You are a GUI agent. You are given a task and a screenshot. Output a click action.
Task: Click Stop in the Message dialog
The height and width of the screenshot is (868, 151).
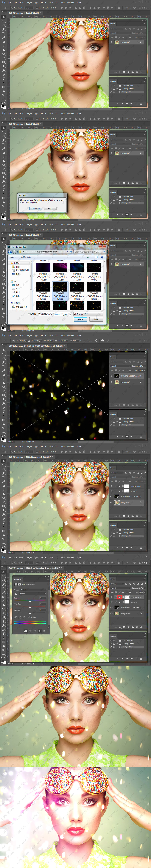50,209
